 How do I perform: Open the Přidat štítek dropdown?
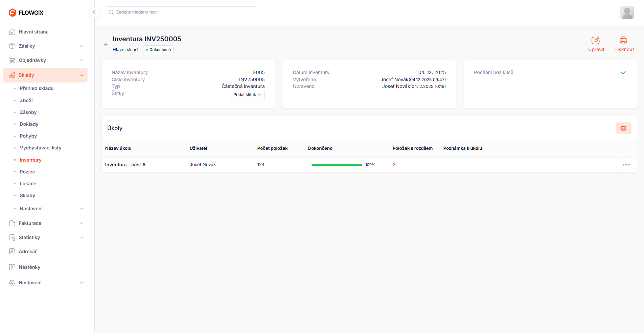click(248, 95)
